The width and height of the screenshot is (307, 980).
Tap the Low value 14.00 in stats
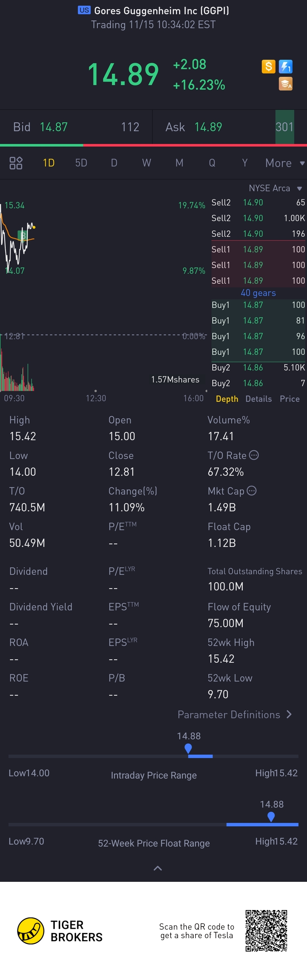tap(23, 472)
